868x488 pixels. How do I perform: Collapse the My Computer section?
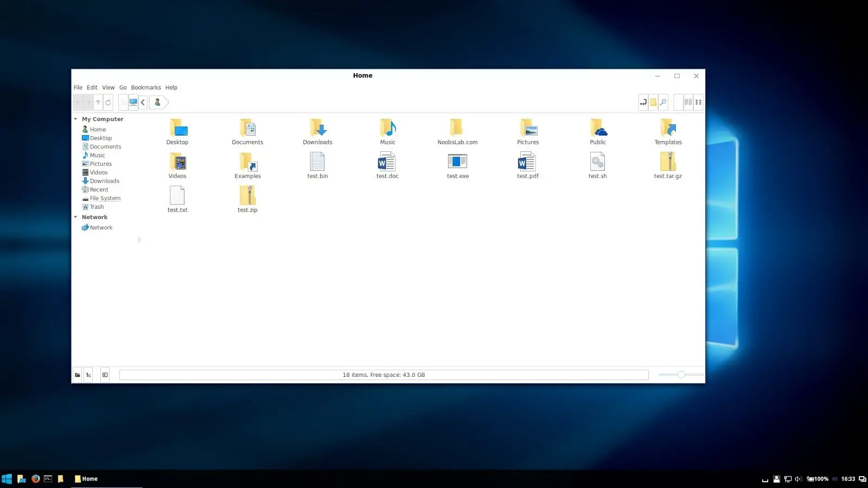[75, 119]
